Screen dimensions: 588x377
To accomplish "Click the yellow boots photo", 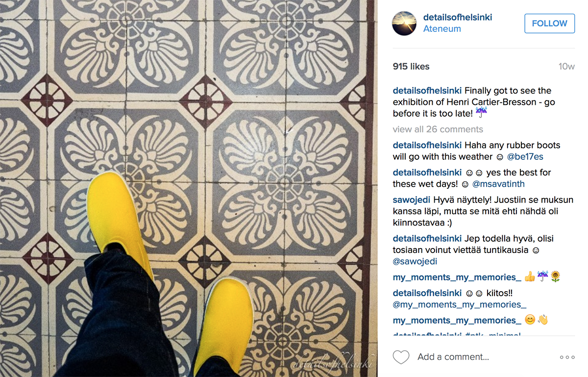I will (x=189, y=188).
